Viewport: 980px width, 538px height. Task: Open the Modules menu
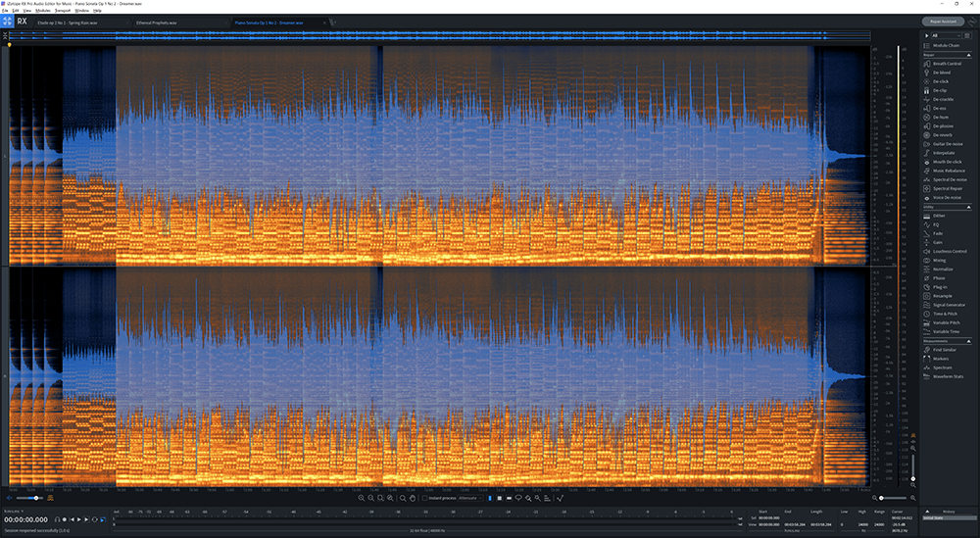[43, 10]
